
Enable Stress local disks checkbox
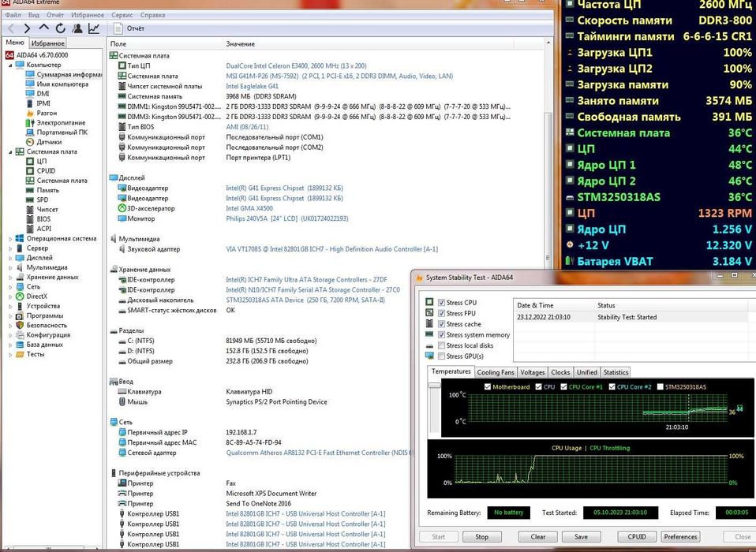coord(440,345)
